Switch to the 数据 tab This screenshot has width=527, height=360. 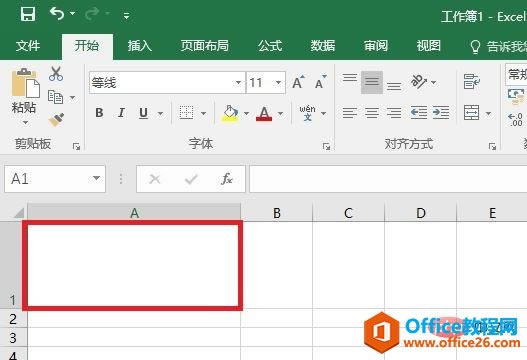tap(323, 46)
